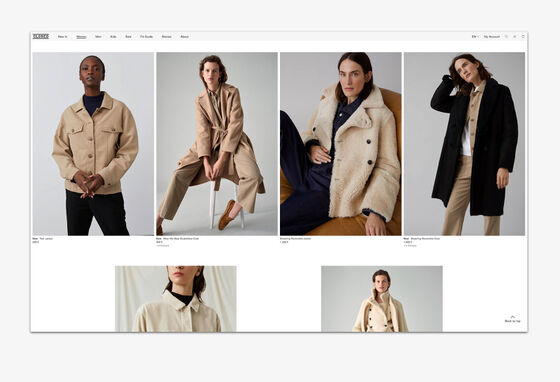This screenshot has height=382, width=560.
Task: Open the My Account link
Action: click(492, 37)
